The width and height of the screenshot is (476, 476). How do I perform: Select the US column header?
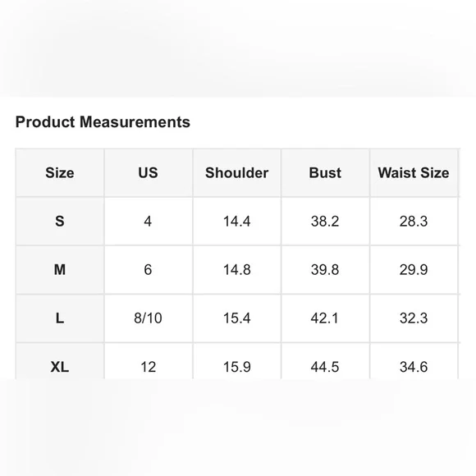click(x=149, y=172)
